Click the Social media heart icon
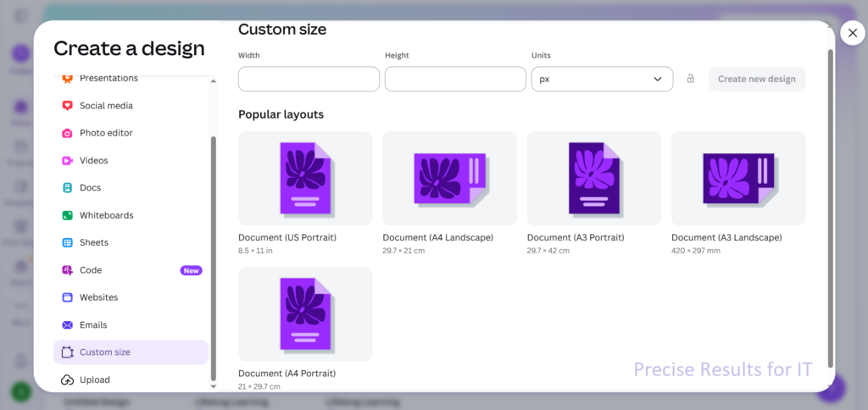Screen dimensions: 868x410 pos(67,106)
